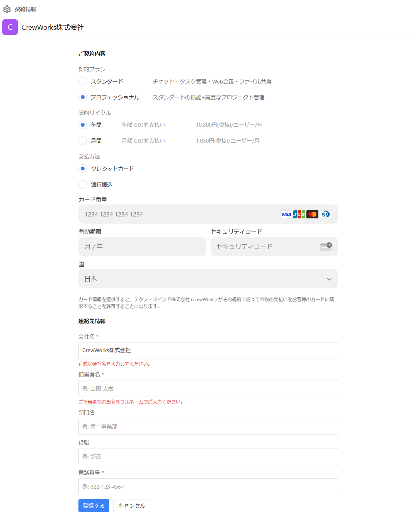
Task: Click the card authorization notice text
Action: 206,303
